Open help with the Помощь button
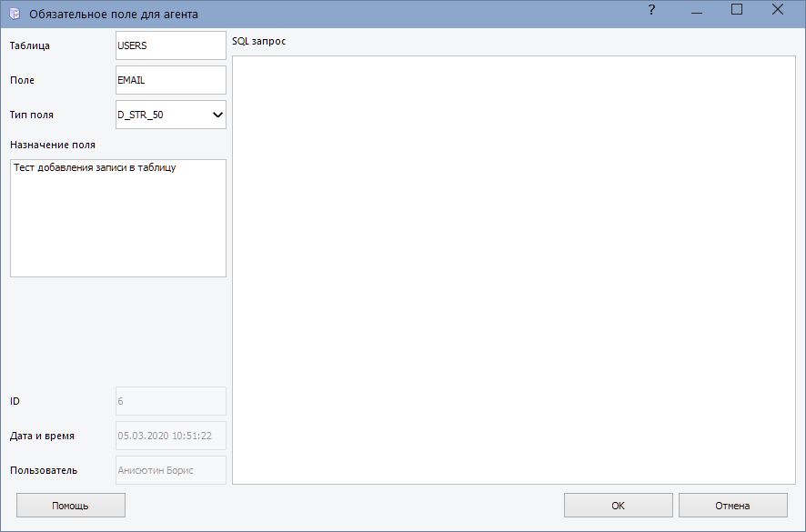 [70, 506]
